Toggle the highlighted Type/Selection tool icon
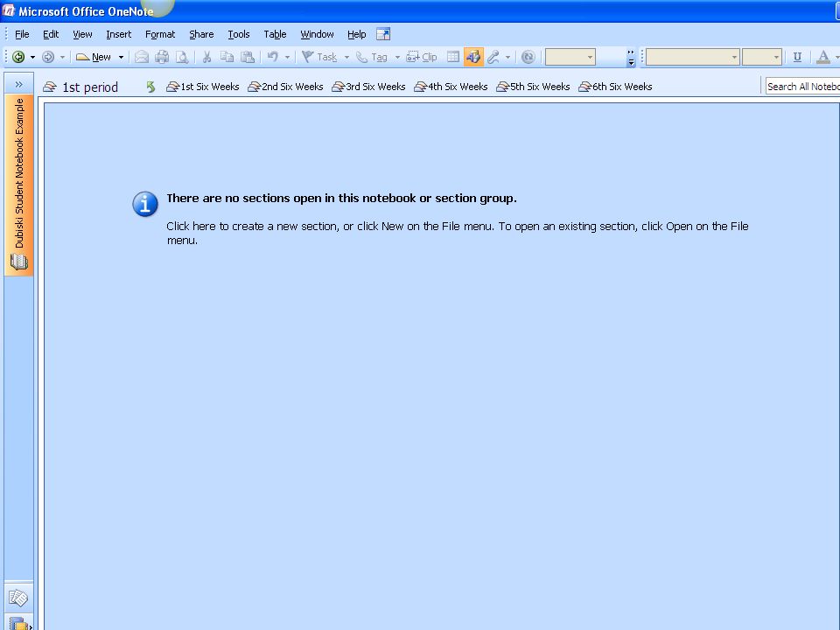840x630 pixels. (x=473, y=57)
